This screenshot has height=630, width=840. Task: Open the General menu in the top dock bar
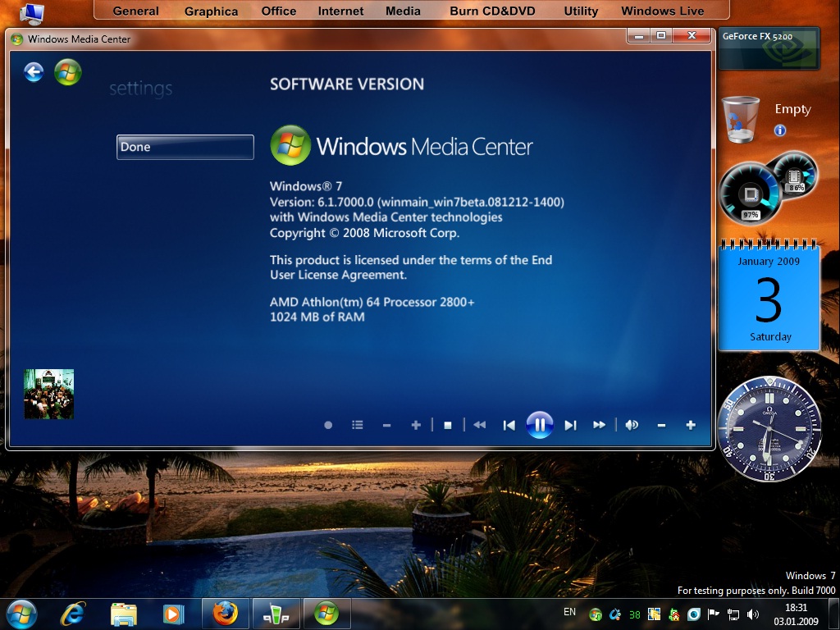[x=135, y=11]
